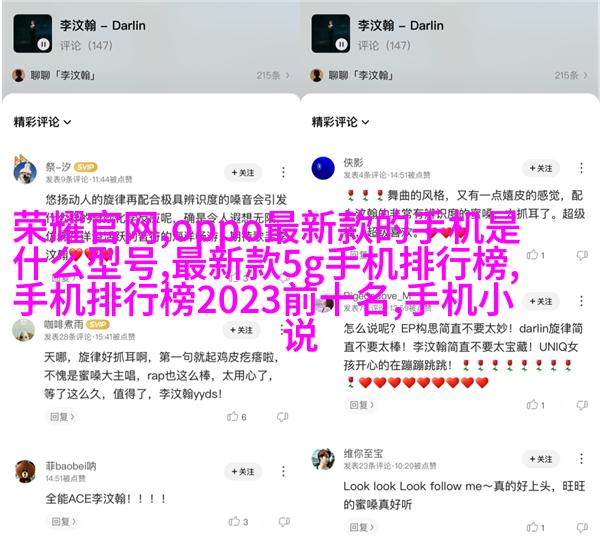Expand the left 精彩评论 sort dropdown

click(x=42, y=122)
